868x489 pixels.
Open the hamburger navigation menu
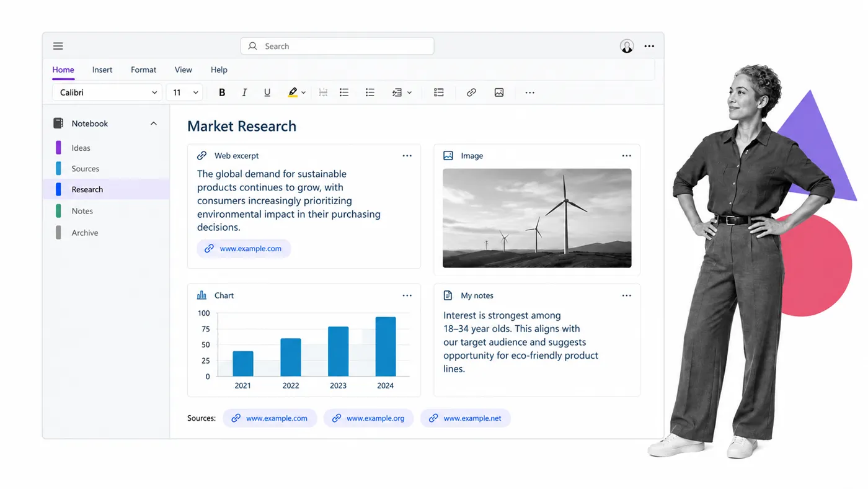pos(58,46)
